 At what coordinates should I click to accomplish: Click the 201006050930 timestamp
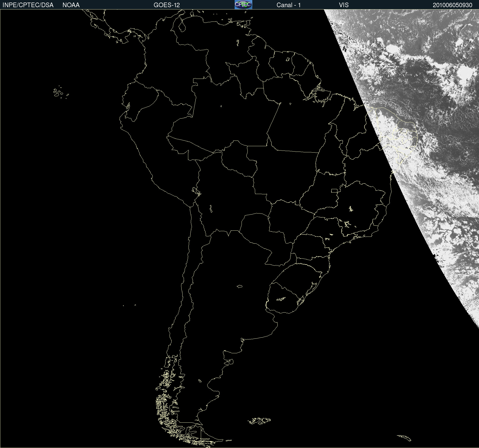453,5
